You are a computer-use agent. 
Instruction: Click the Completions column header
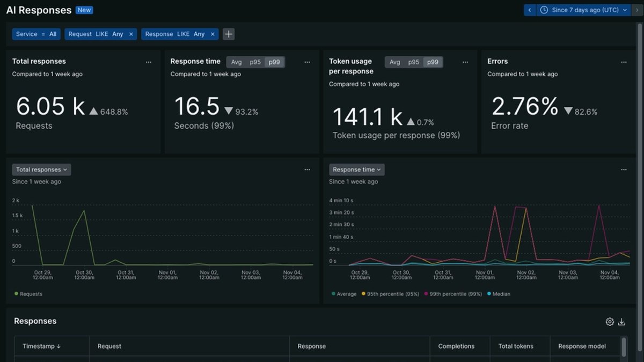pyautogui.click(x=460, y=346)
